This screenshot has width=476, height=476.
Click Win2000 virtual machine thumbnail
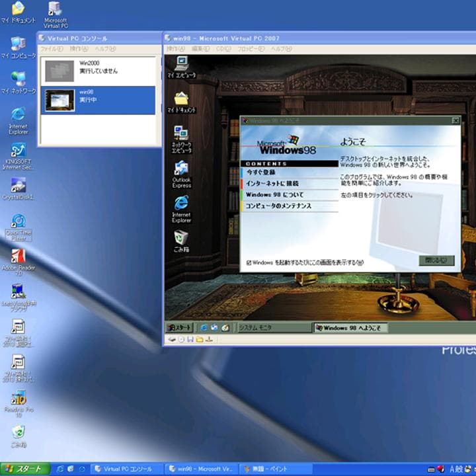59,71
